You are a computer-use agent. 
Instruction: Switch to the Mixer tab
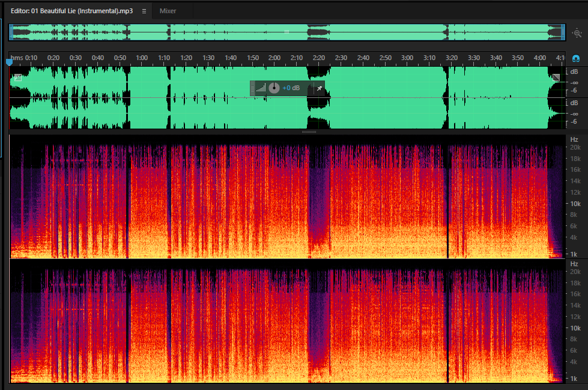168,11
